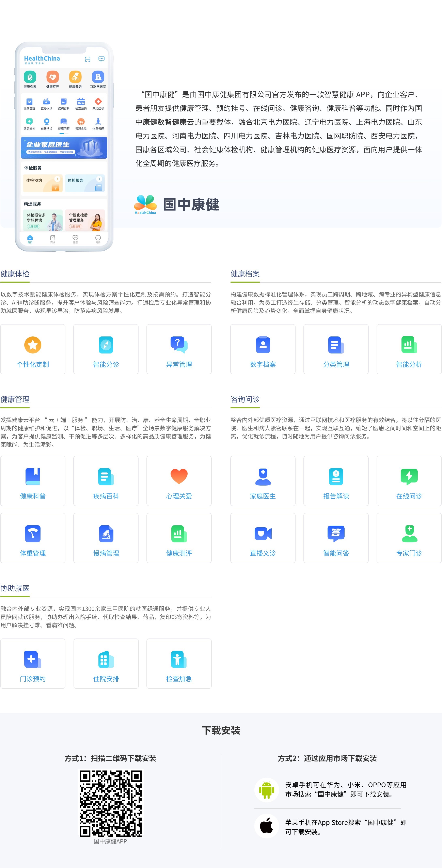
Task: Click the 体重管理 scale icon
Action: 33,533
